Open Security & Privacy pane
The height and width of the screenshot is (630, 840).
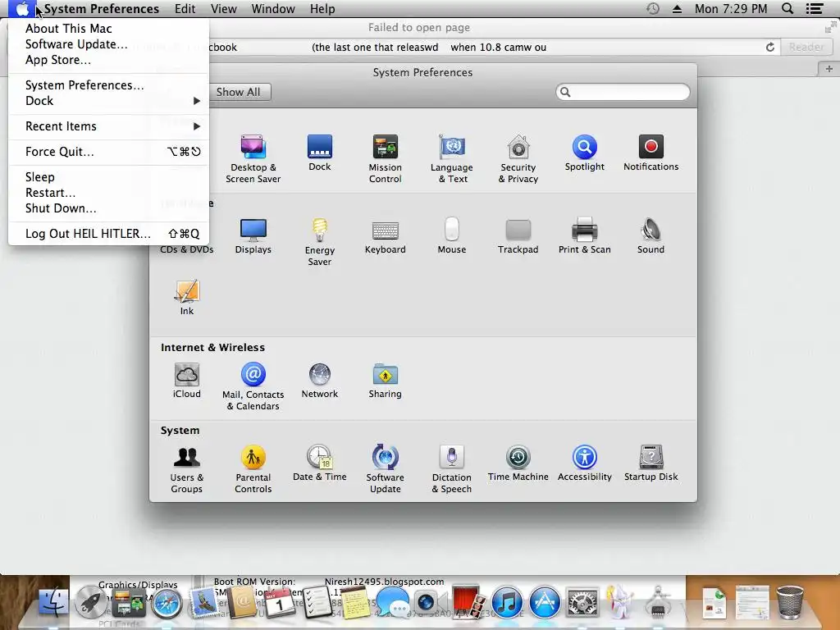point(518,158)
